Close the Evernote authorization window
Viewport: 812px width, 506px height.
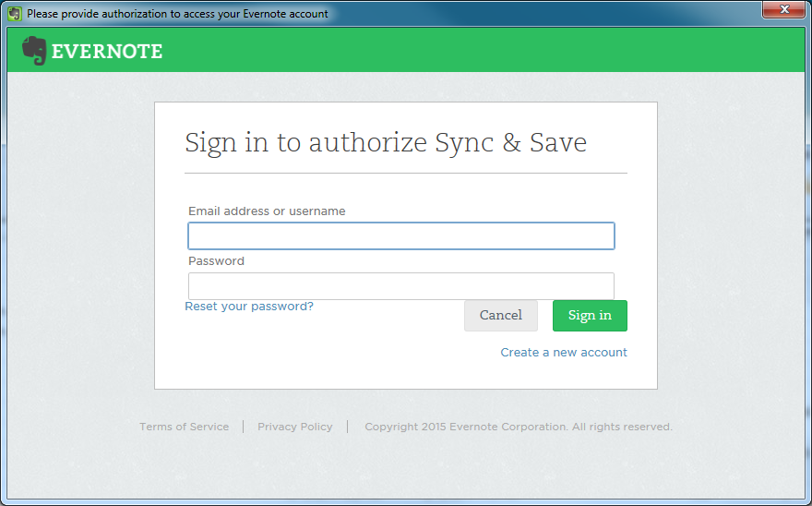(783, 9)
